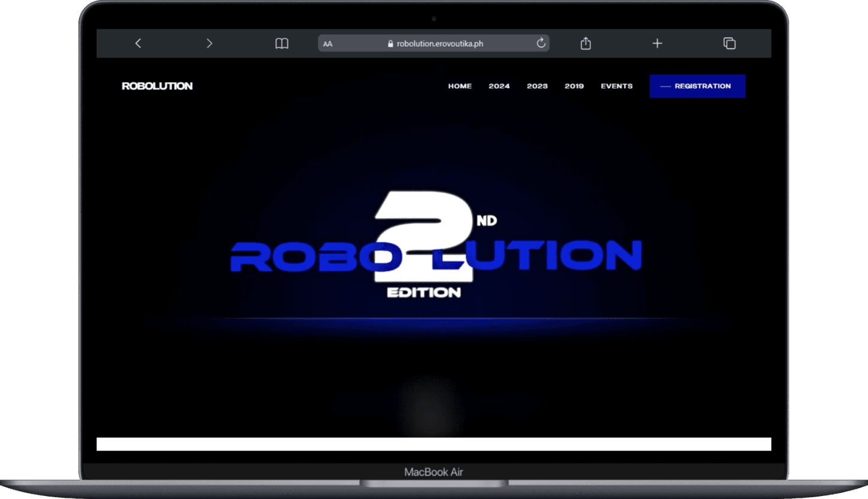
Task: Click the Safari forward navigation arrow
Action: pos(209,43)
